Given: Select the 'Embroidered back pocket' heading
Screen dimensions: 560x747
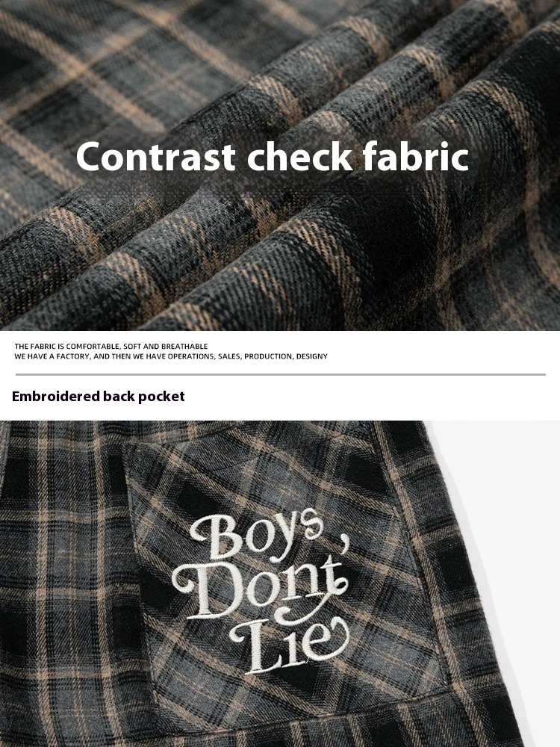Looking at the screenshot, I should click(x=98, y=397).
